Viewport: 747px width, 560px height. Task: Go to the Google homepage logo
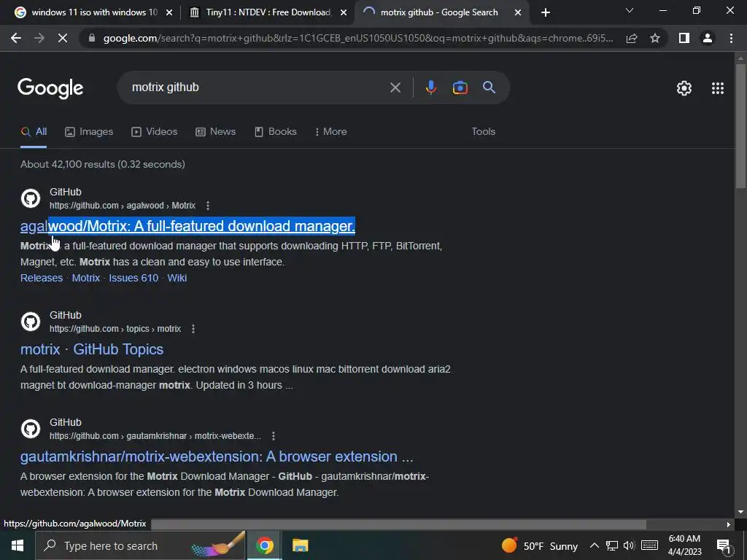(x=50, y=88)
